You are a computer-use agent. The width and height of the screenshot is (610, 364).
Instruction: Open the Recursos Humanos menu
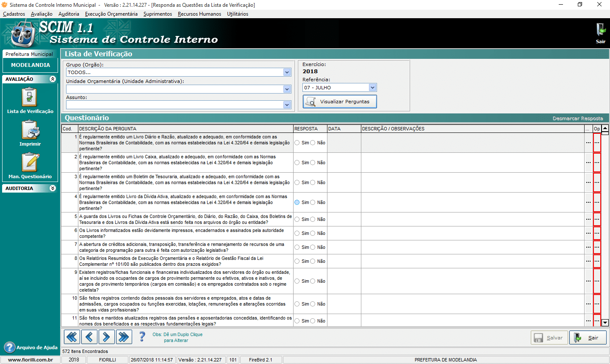(x=199, y=14)
